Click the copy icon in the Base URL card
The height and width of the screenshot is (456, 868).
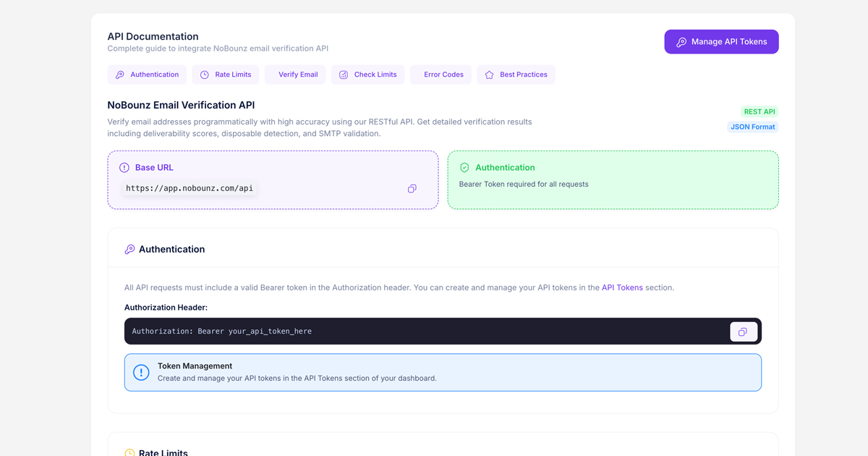pyautogui.click(x=412, y=188)
